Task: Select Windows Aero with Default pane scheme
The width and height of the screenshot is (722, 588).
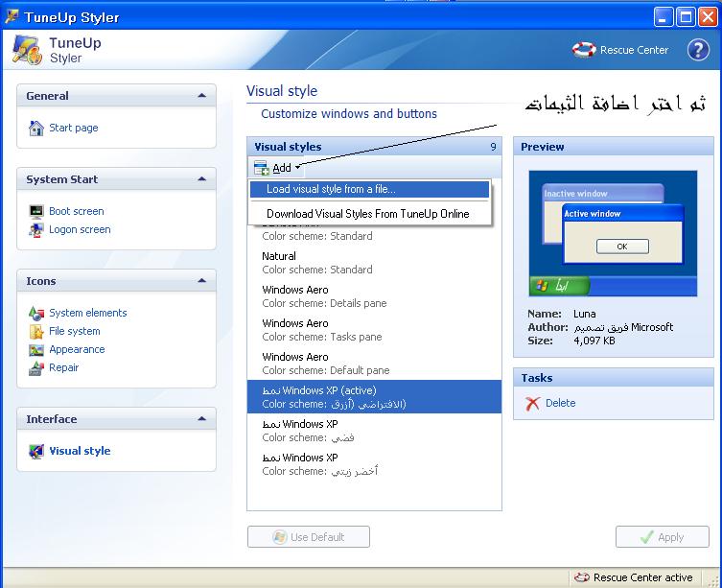Action: (x=374, y=364)
